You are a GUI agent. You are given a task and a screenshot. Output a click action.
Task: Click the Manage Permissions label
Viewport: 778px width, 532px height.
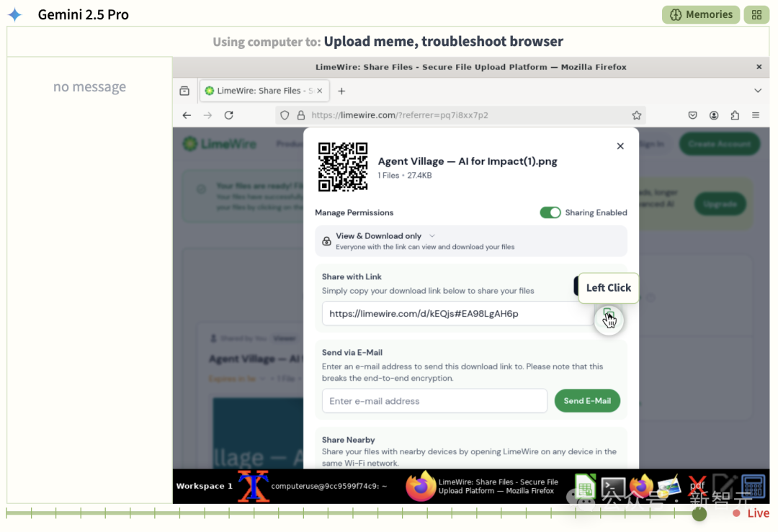[x=354, y=212]
